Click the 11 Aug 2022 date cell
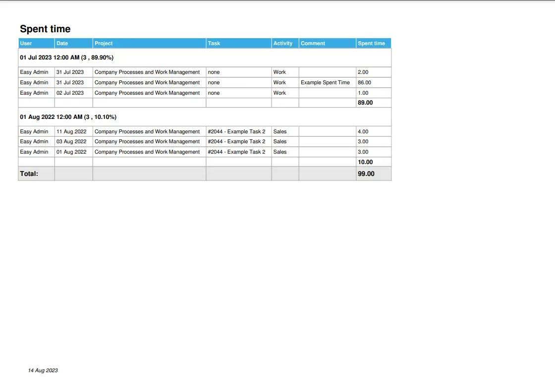The width and height of the screenshot is (555, 392). click(71, 132)
